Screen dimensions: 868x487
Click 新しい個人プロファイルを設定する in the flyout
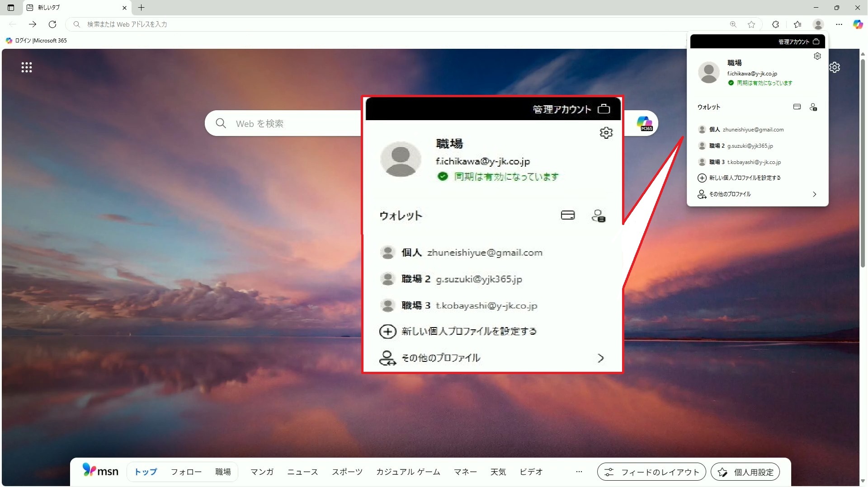[x=745, y=178]
